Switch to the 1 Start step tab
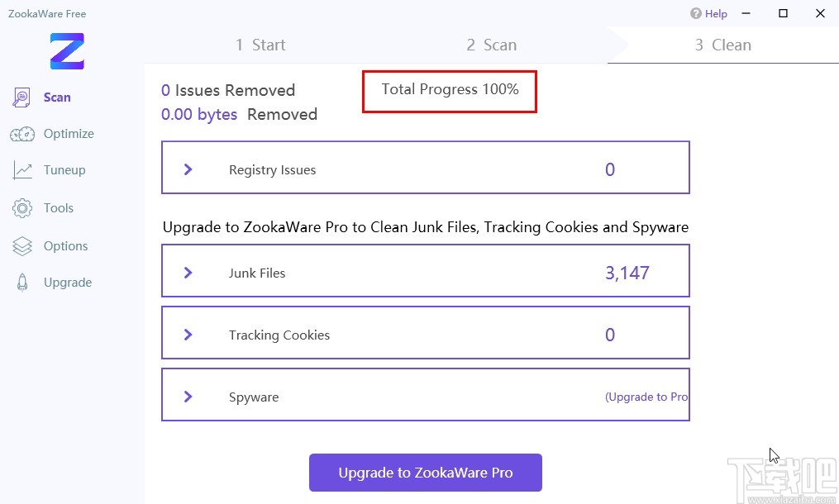The height and width of the screenshot is (504, 839). (260, 45)
